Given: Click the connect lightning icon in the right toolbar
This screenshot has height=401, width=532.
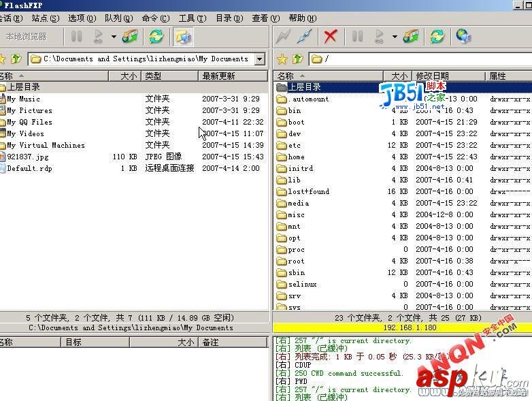Looking at the screenshot, I should [x=283, y=36].
